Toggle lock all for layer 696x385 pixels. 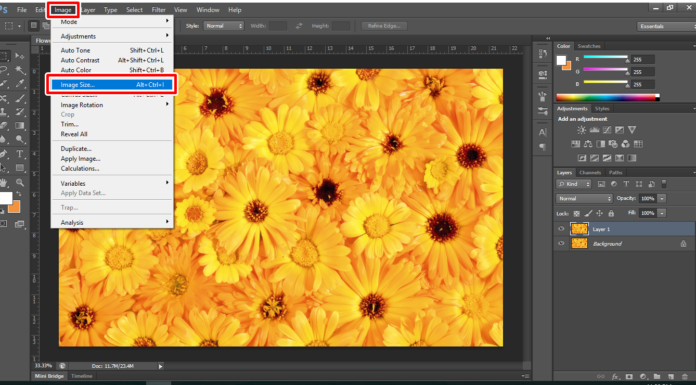point(611,214)
